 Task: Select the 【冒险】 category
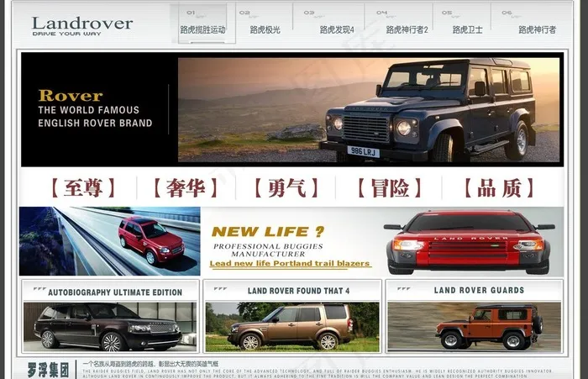390,188
